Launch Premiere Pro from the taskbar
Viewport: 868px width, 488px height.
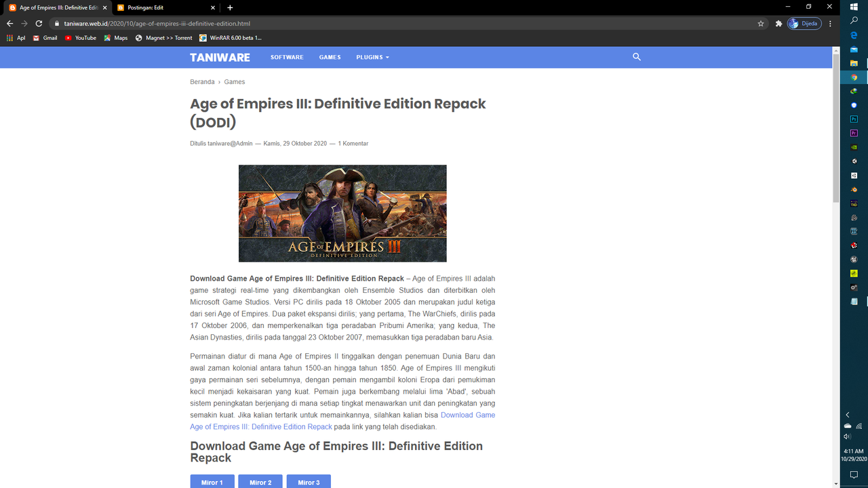(x=854, y=134)
